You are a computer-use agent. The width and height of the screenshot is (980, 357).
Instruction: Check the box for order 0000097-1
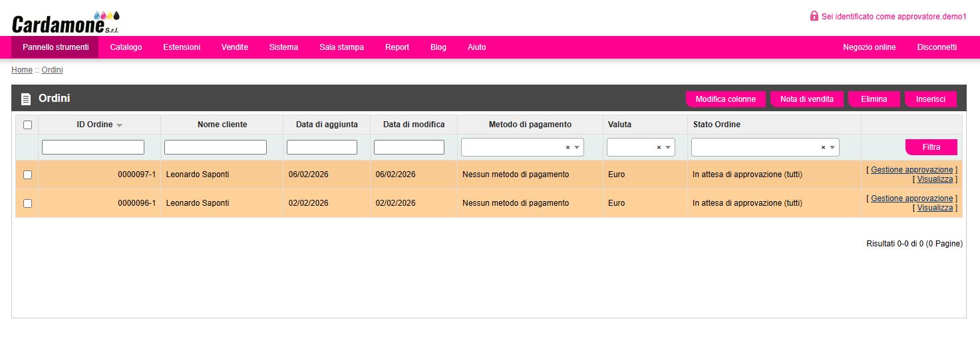pyautogui.click(x=27, y=175)
